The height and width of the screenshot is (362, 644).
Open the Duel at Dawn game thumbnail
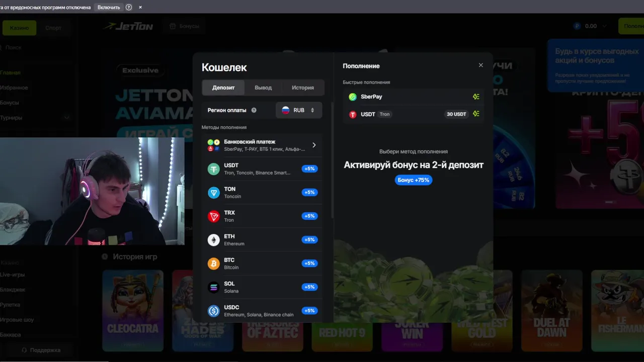(551, 311)
